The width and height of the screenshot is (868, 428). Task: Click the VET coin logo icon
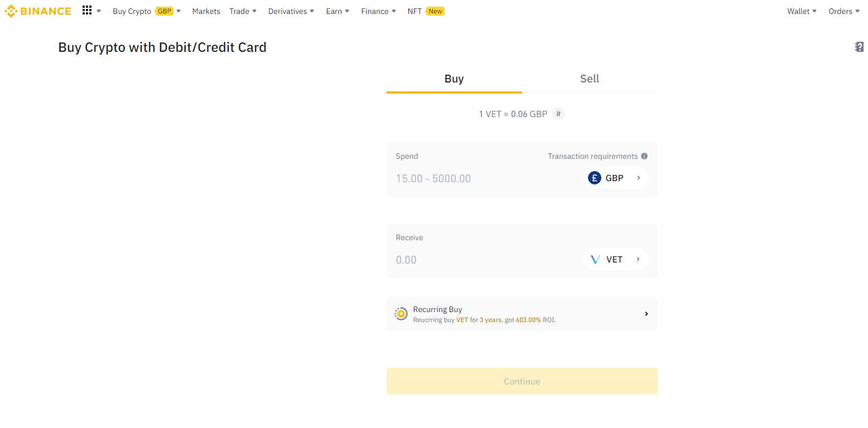[x=595, y=259]
